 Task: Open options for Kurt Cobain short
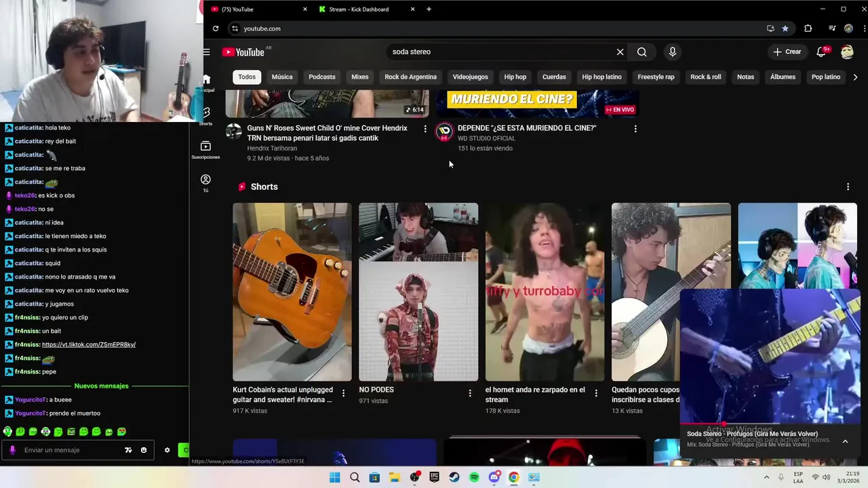pos(343,393)
